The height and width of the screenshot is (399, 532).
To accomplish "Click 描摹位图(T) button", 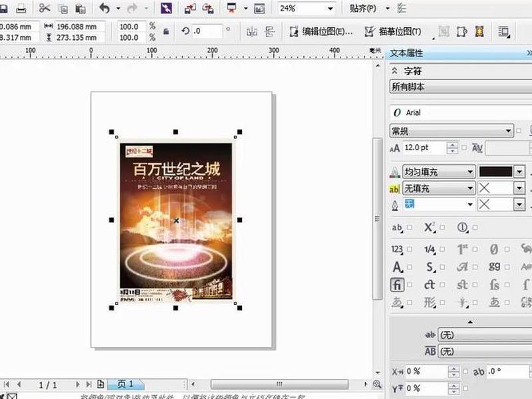I will point(393,32).
